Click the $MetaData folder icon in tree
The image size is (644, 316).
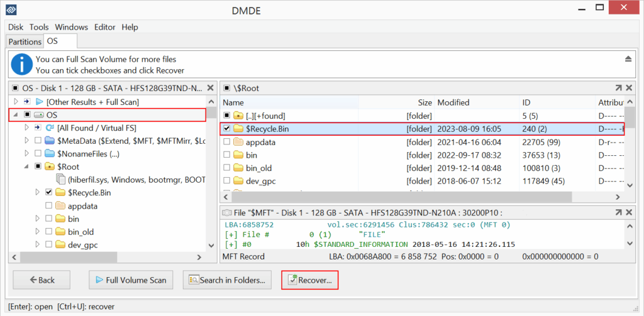tap(50, 141)
